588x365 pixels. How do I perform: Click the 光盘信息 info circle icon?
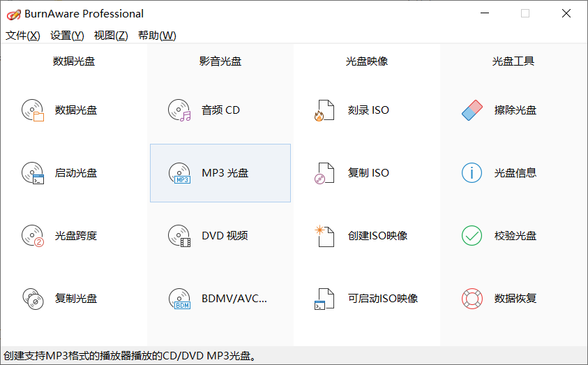click(x=472, y=173)
